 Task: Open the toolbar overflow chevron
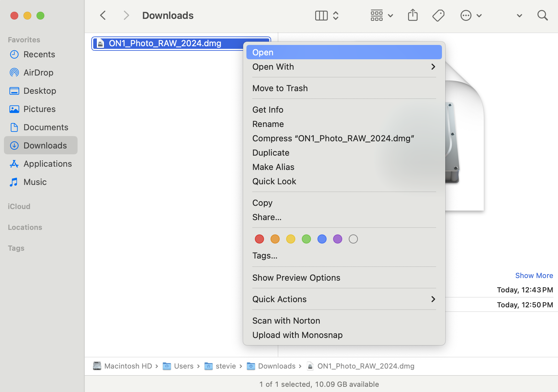point(520,16)
